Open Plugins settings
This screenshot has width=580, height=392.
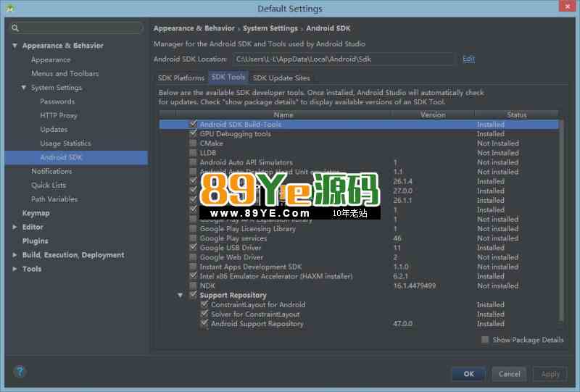pos(35,241)
